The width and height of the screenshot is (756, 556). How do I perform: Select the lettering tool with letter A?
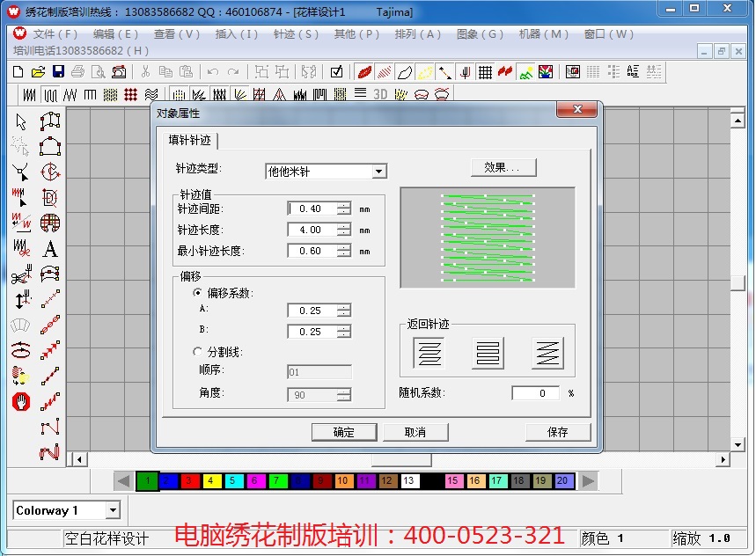(50, 250)
